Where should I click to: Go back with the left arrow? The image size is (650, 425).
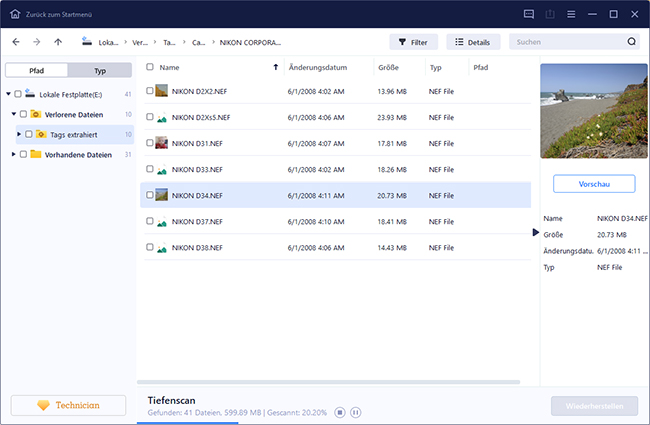pos(16,42)
